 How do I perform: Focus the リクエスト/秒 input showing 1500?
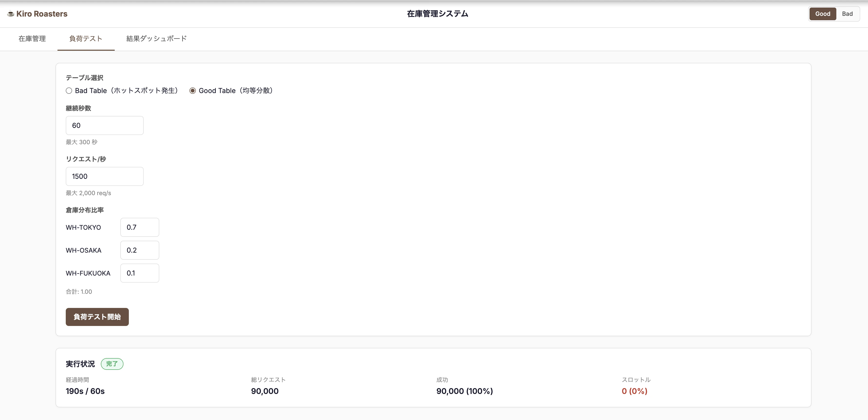pos(104,176)
